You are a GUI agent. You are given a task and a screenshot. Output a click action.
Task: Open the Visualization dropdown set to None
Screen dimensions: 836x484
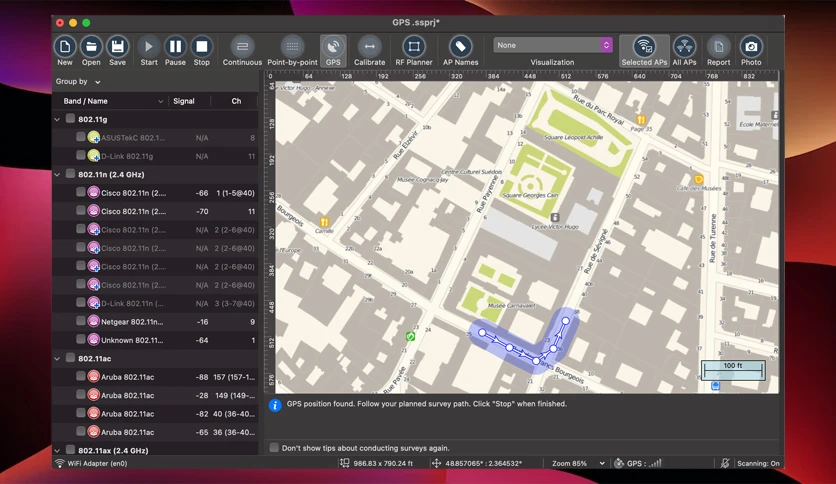point(552,45)
